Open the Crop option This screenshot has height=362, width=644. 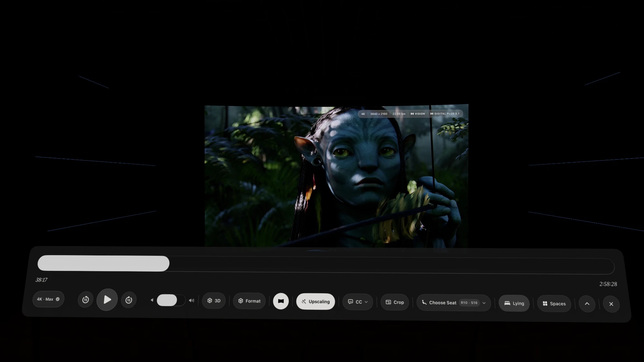[395, 302]
